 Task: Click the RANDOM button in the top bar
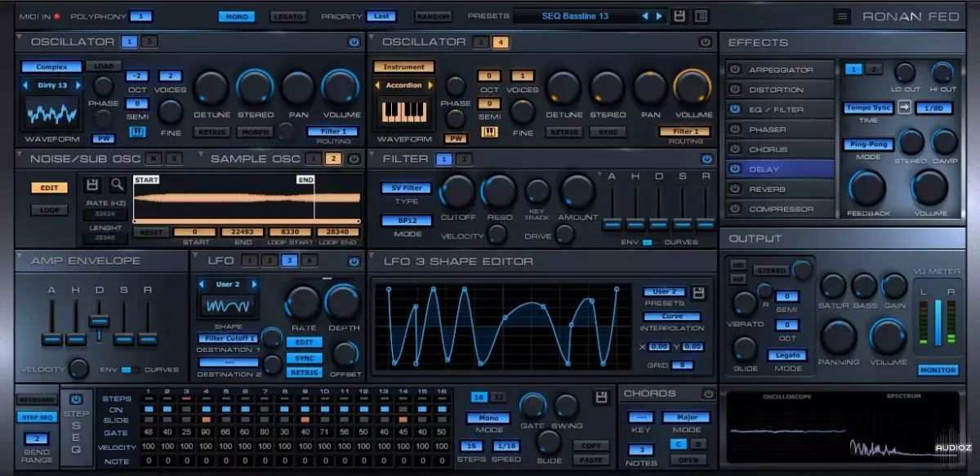(433, 16)
